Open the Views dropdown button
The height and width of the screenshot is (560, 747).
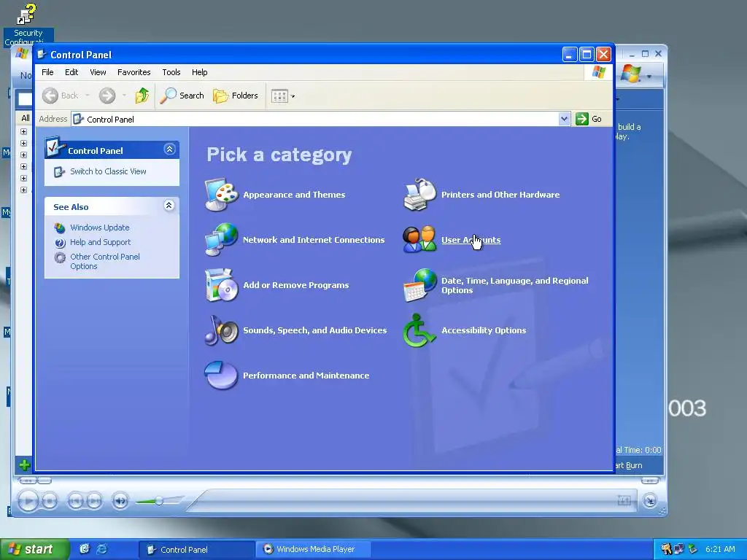(283, 96)
